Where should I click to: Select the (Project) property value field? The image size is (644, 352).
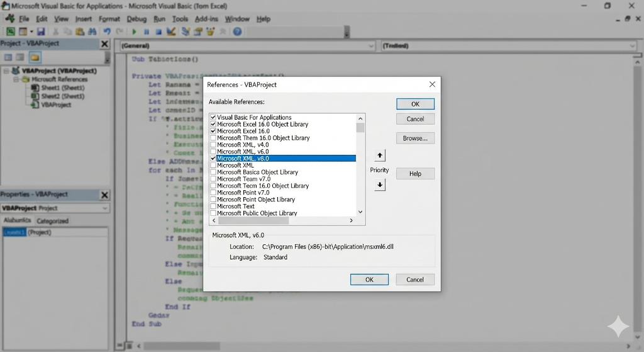click(67, 232)
